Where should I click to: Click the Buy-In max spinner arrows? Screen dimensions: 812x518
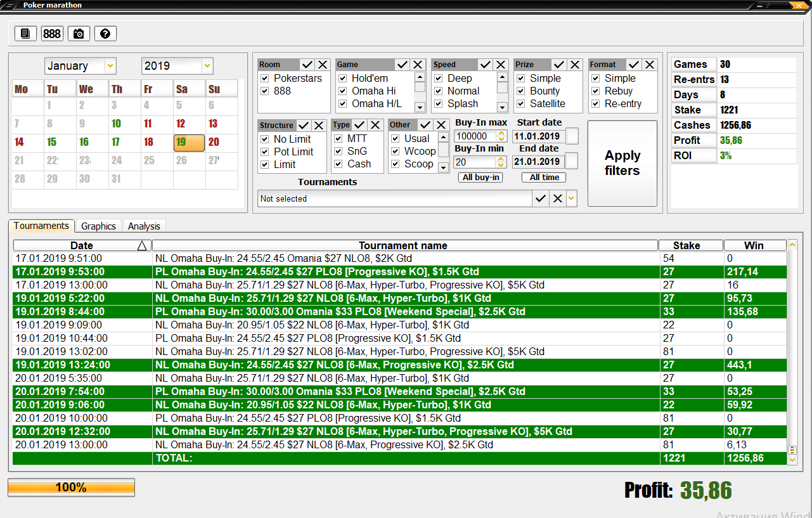[x=501, y=136]
